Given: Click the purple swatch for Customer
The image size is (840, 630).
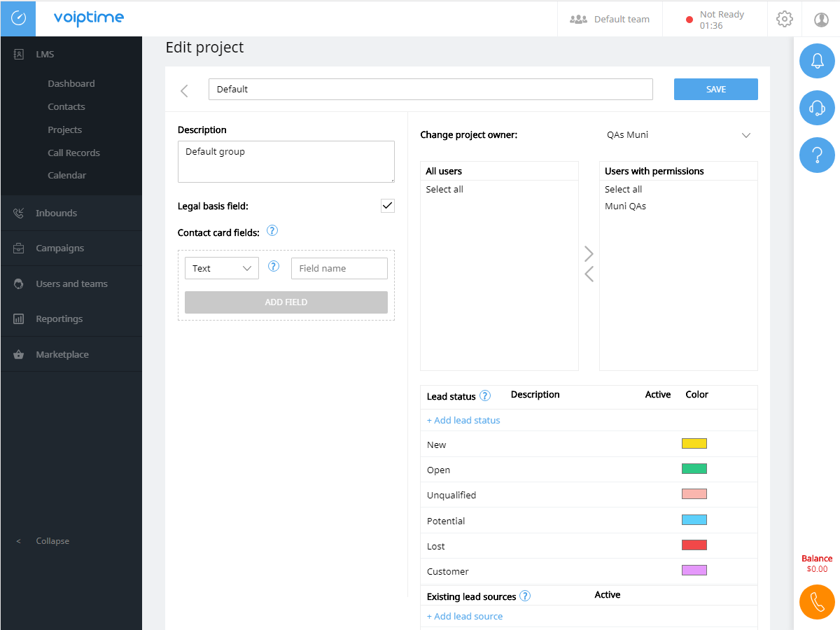Looking at the screenshot, I should (x=694, y=570).
